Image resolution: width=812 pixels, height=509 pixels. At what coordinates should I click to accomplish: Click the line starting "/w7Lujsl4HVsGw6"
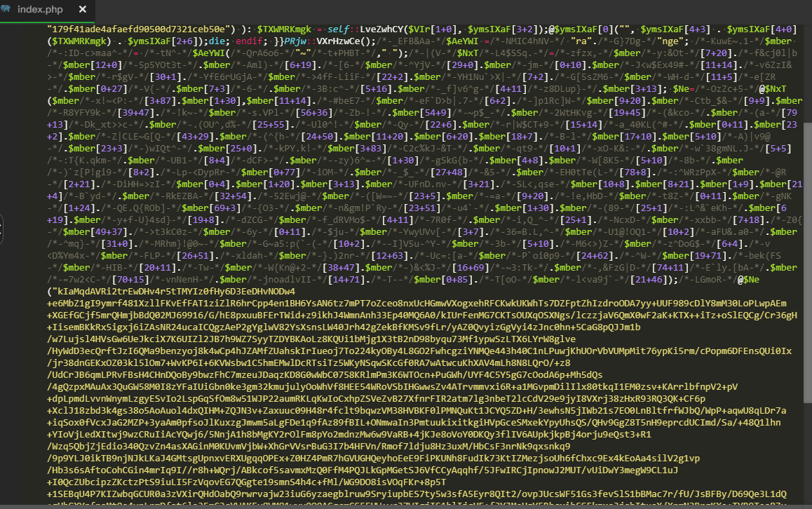[311, 339]
